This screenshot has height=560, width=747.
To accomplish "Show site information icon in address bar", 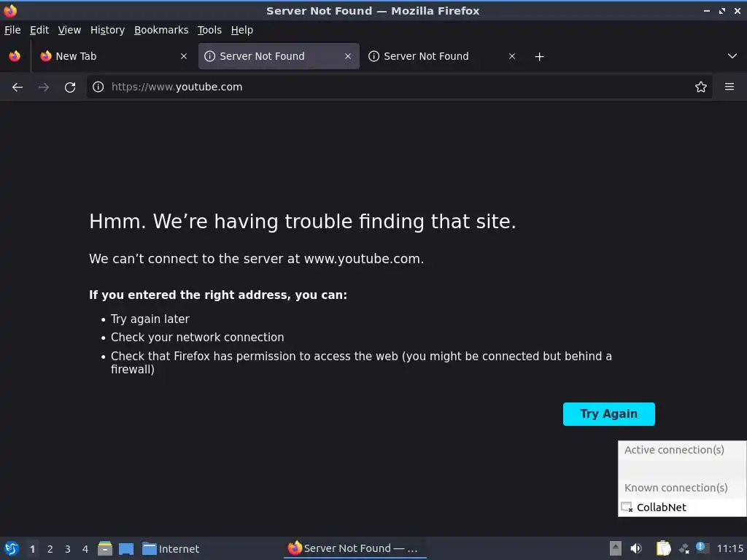I will (98, 87).
